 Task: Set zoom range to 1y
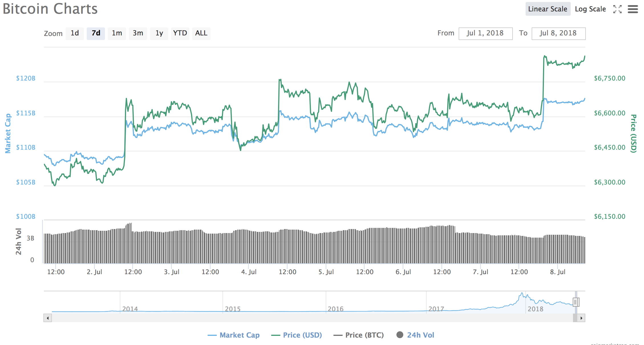(x=159, y=33)
